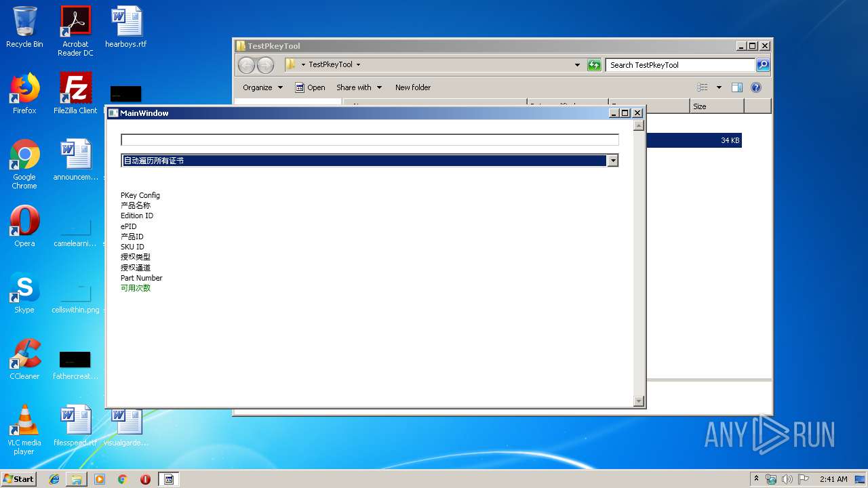Viewport: 868px width, 488px height.
Task: Open Opera from the taskbar
Action: (145, 479)
